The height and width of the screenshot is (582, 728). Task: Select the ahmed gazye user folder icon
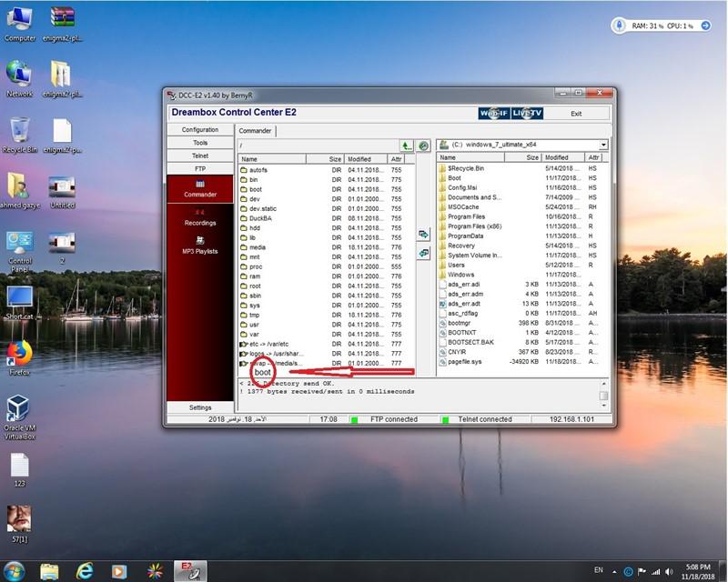click(x=20, y=190)
